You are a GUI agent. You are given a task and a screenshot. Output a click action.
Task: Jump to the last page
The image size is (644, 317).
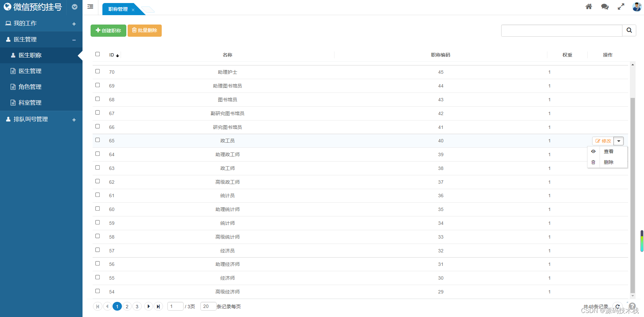click(158, 306)
